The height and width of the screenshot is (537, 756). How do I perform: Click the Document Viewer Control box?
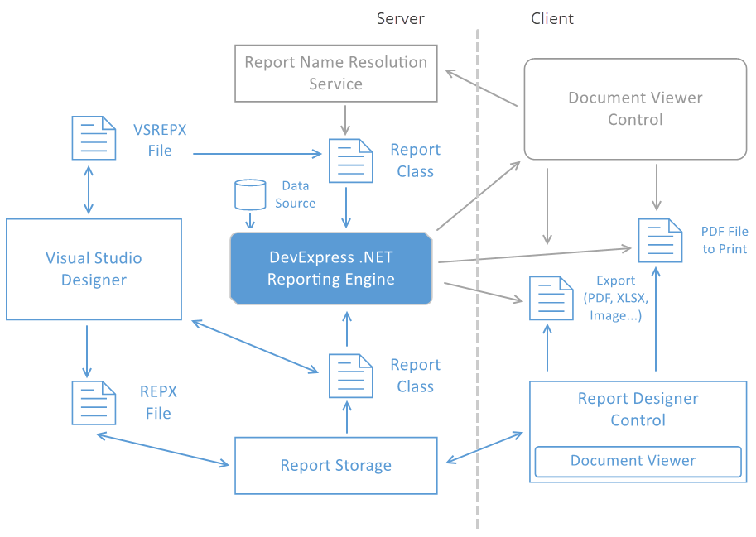(635, 109)
